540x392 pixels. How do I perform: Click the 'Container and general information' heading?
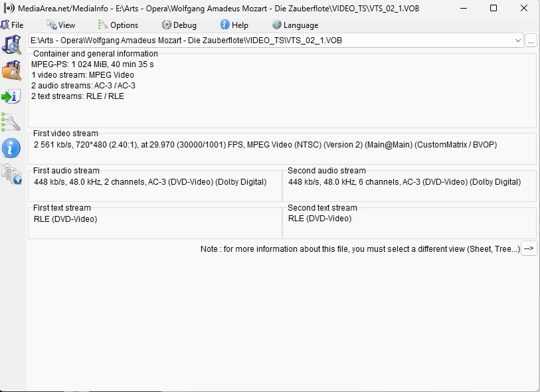tap(96, 54)
